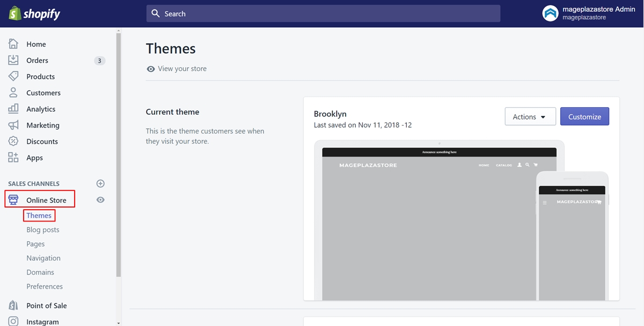The height and width of the screenshot is (326, 644).
Task: Open Customers in the sidebar
Action: [x=43, y=92]
